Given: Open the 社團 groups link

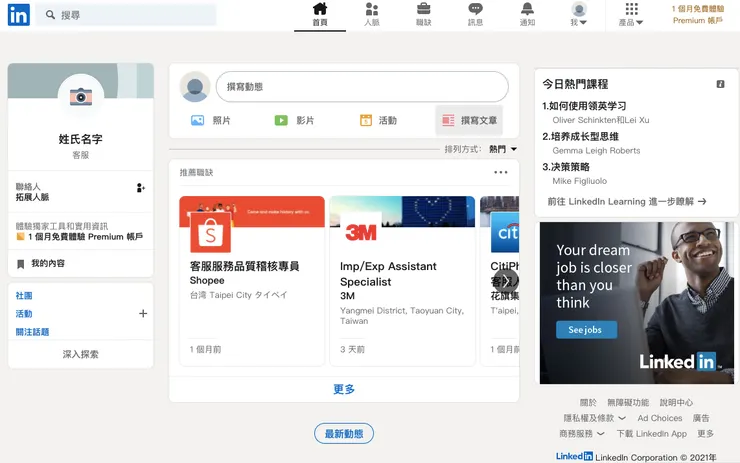Looking at the screenshot, I should (24, 296).
